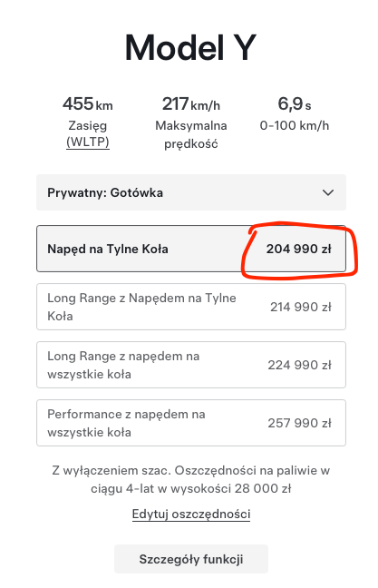
Task: Click the 224 990 zł price
Action: 300,365
